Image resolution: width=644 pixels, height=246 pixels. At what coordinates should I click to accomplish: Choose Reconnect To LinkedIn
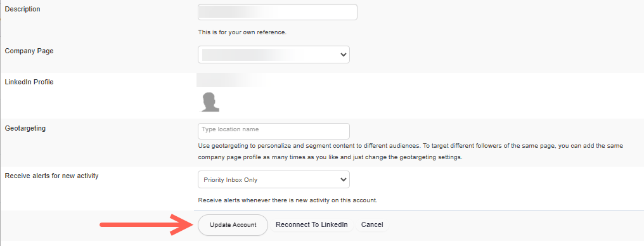point(312,224)
